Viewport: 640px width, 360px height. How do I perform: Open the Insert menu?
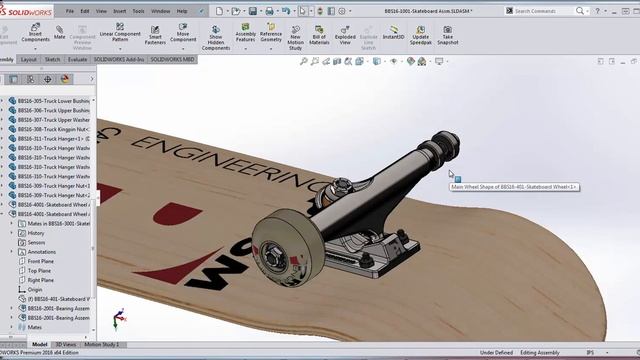click(x=120, y=11)
